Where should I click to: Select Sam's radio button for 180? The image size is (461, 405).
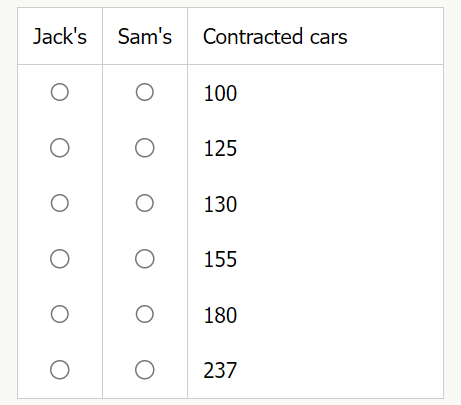coord(145,314)
